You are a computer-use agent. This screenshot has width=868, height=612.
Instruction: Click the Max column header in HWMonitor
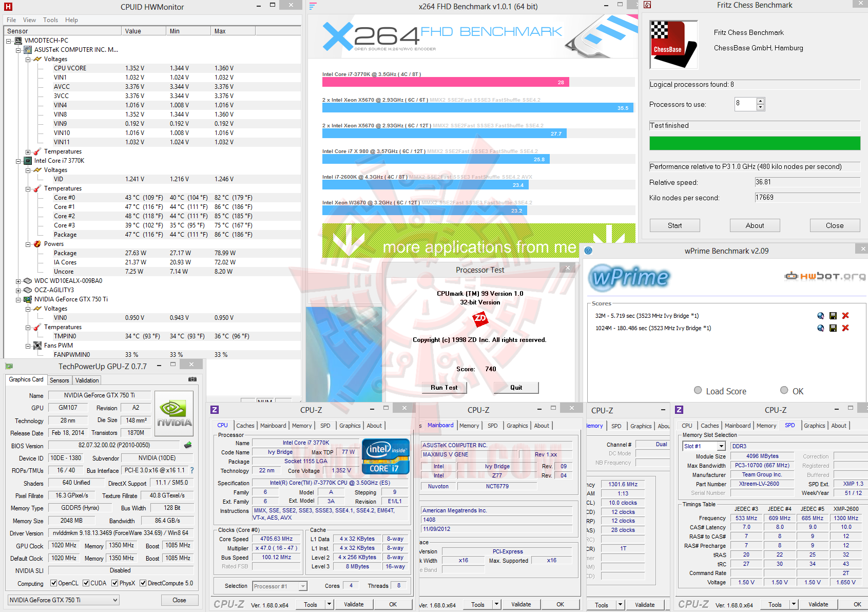233,31
